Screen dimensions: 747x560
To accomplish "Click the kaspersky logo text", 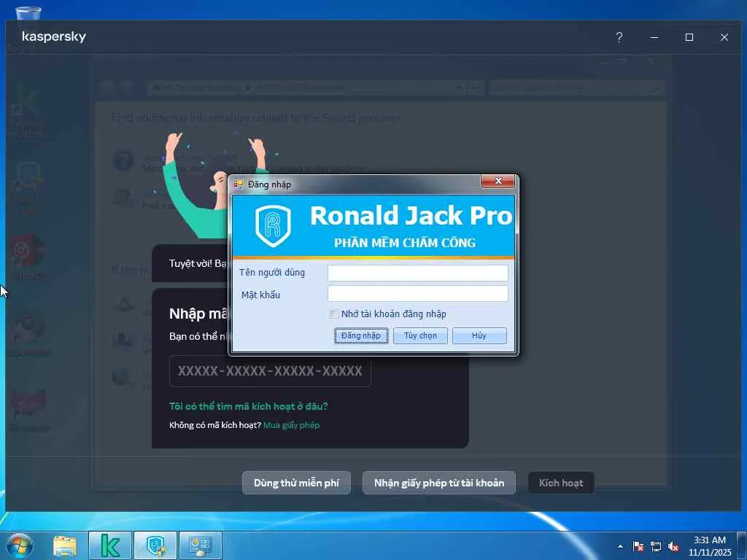I will pos(54,36).
